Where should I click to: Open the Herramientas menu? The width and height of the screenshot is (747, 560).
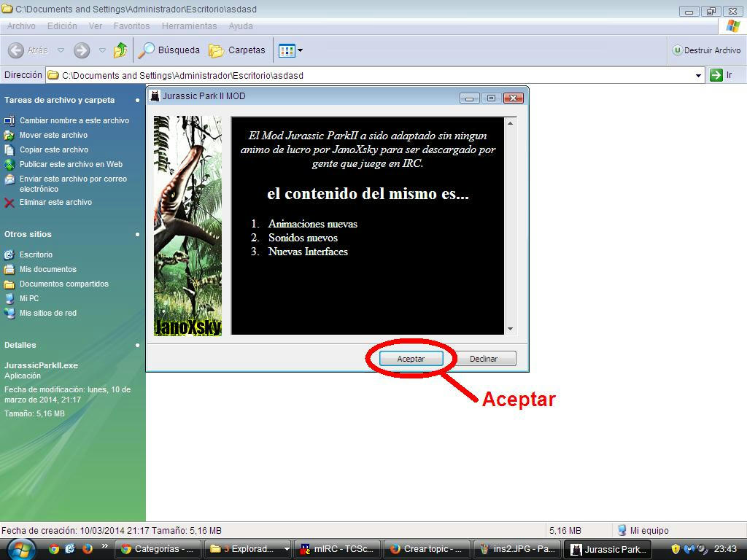point(189,26)
